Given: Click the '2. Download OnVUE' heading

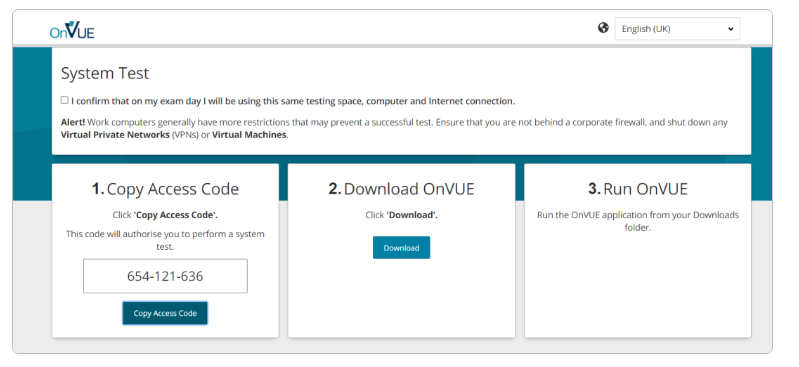Looking at the screenshot, I should [x=402, y=189].
